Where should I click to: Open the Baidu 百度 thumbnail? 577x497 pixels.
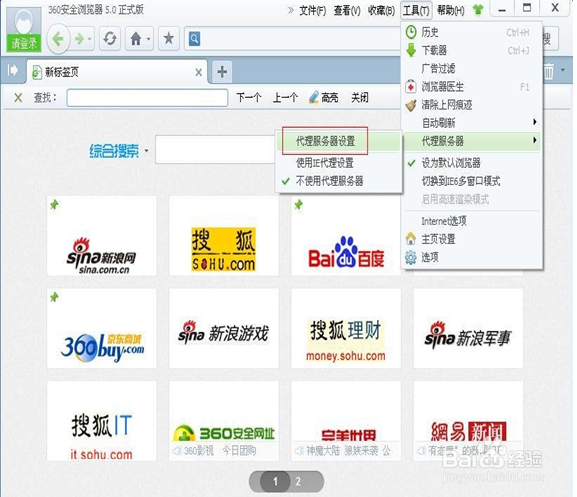(x=346, y=236)
